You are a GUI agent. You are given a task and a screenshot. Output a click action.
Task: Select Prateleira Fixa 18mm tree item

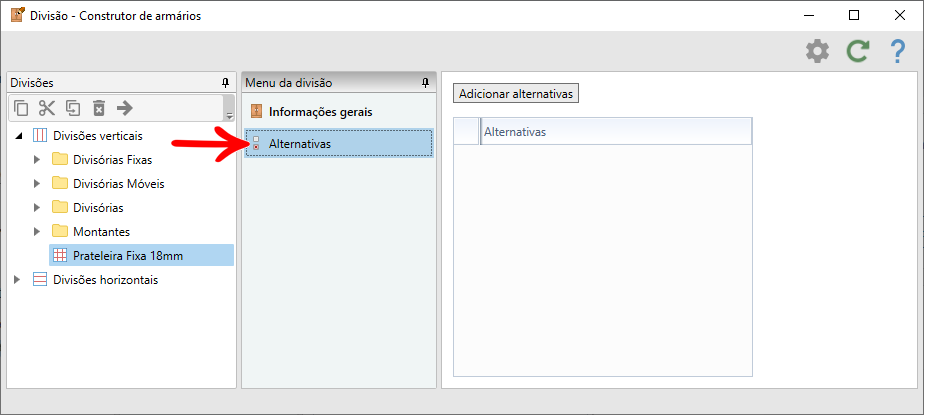tap(142, 255)
